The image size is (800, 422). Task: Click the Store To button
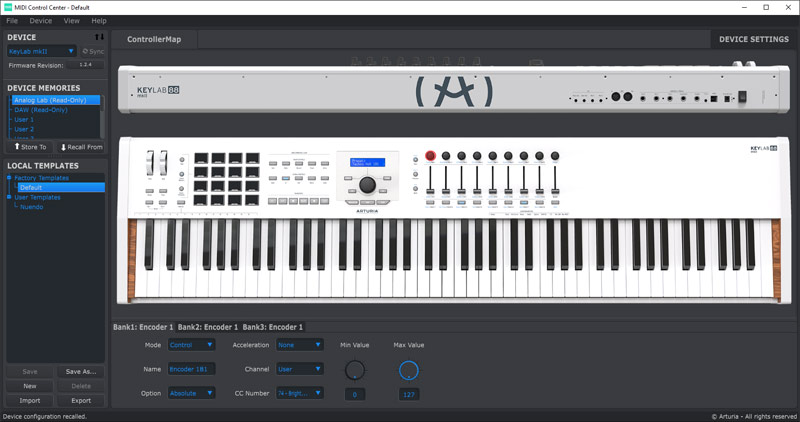point(29,147)
